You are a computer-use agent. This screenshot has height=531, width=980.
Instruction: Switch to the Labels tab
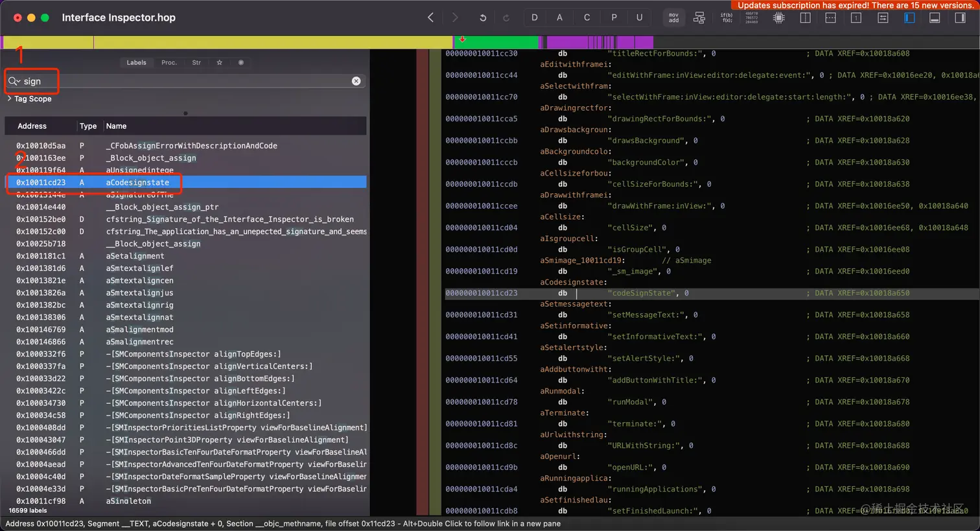click(x=136, y=63)
